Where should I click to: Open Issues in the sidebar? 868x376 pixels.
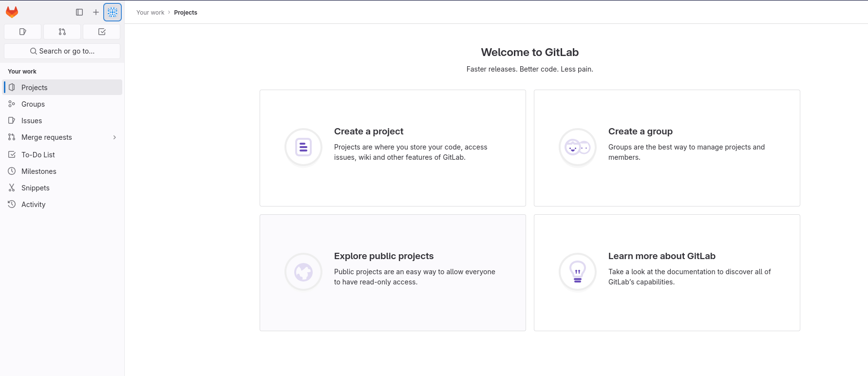[x=62, y=121]
